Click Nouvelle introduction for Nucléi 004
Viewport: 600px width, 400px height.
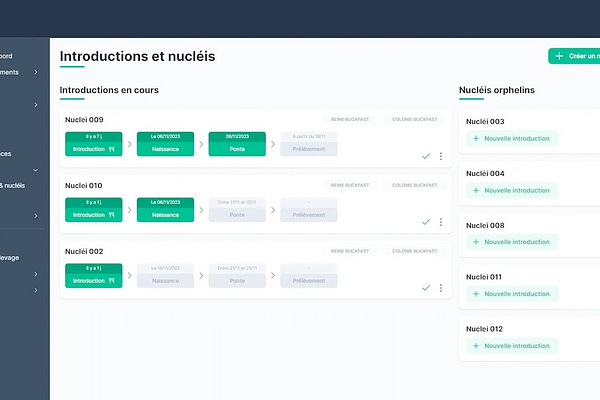coord(512,190)
